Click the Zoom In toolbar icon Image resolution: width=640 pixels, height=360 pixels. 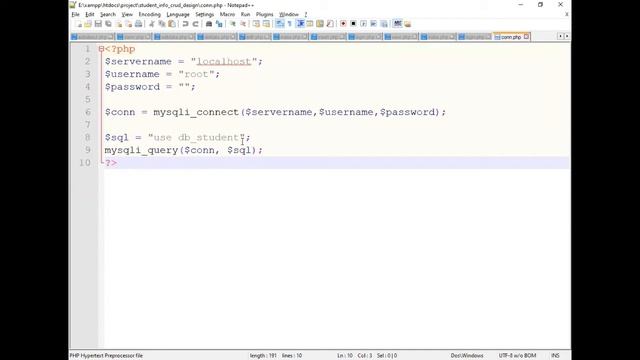[x=233, y=24]
